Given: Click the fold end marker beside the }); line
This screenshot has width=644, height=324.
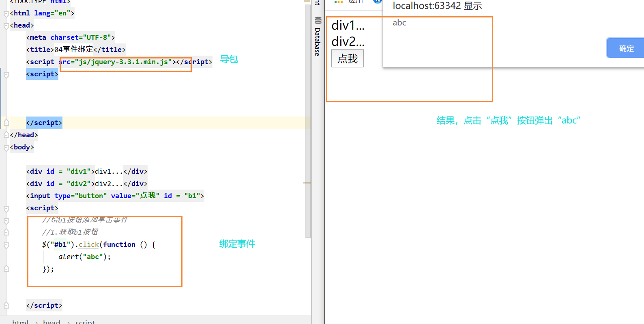Looking at the screenshot, I should pos(6,269).
